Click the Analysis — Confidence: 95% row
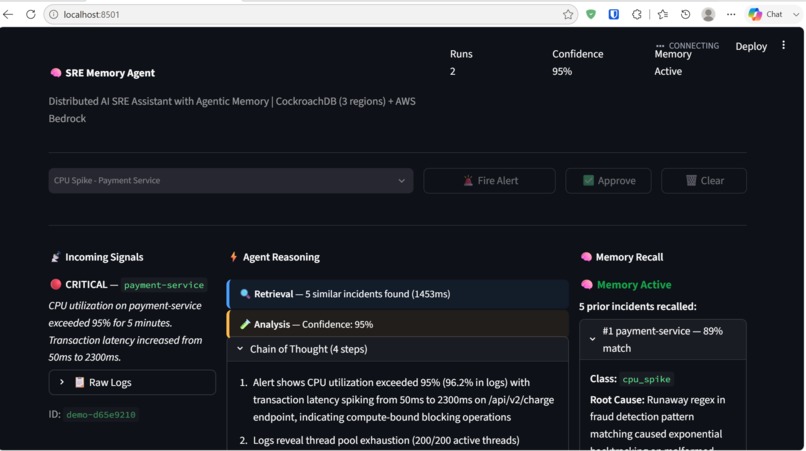The image size is (806, 451). pyautogui.click(x=397, y=324)
